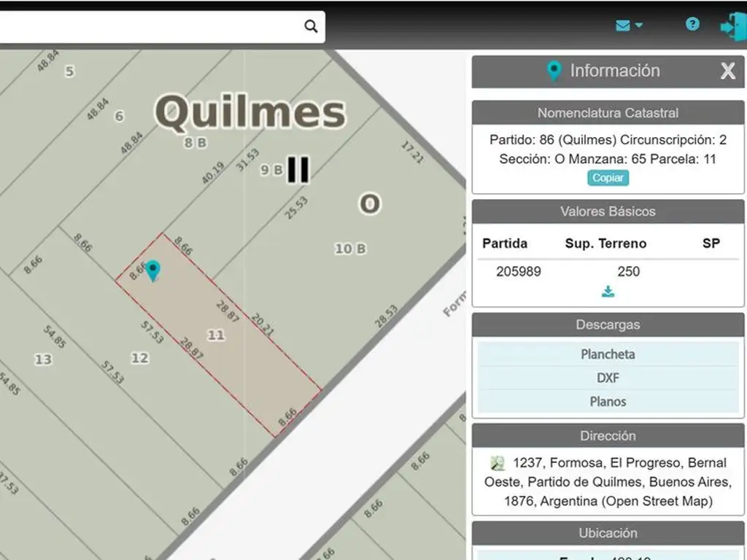Select parcel 11 on the map
This screenshot has height=560, width=747.
[216, 335]
